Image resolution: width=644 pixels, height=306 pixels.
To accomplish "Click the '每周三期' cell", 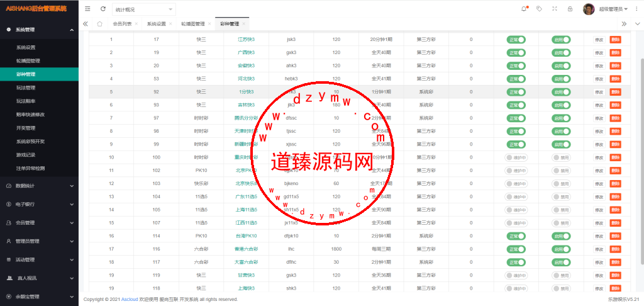I will click(x=381, y=249).
